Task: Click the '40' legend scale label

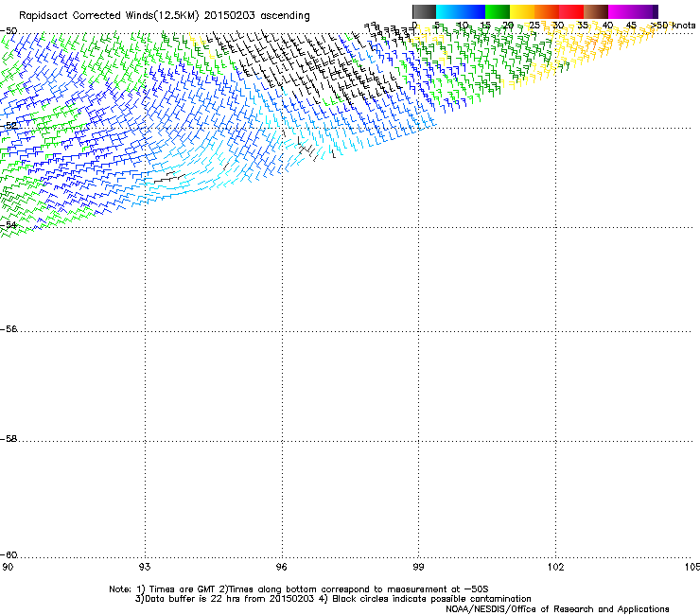Action: [607, 26]
